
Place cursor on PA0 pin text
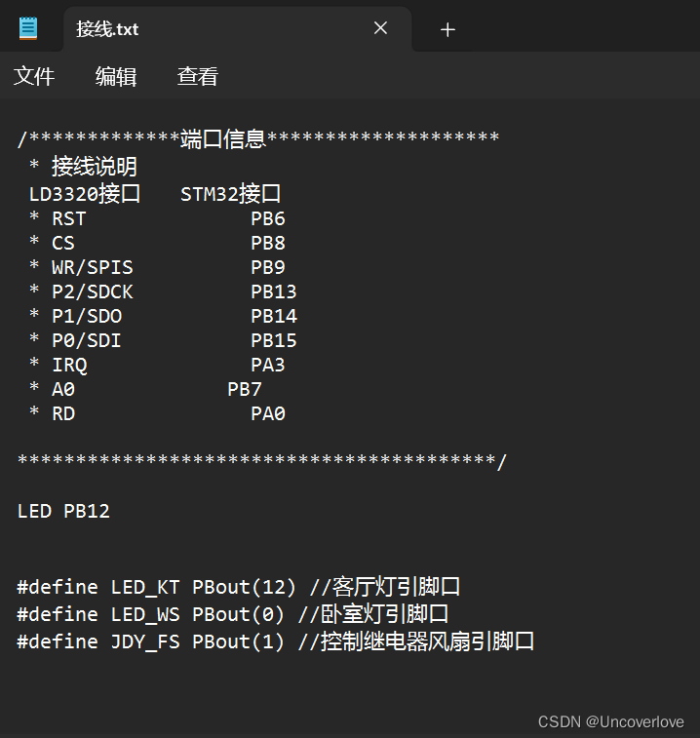click(x=268, y=413)
